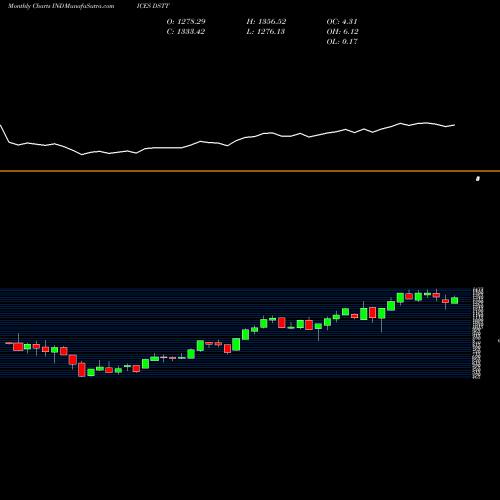This screenshot has height=500, width=500.
Task: Select the open value O: 1278.29
Action: [x=186, y=21]
